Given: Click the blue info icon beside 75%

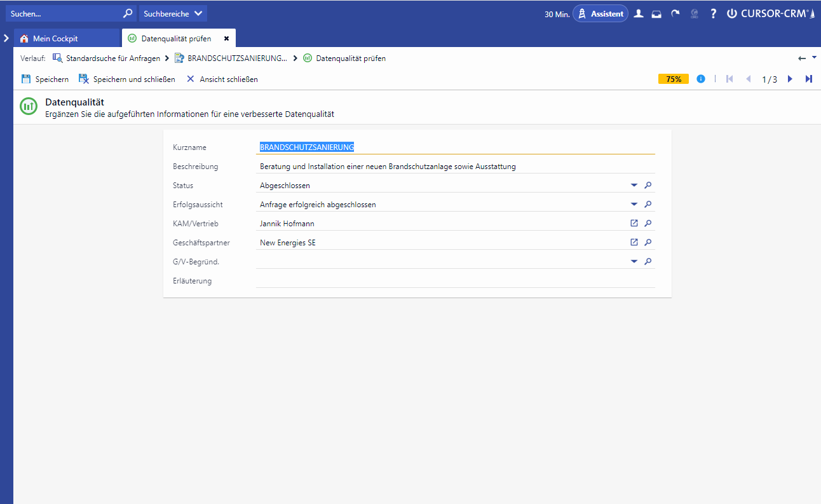Looking at the screenshot, I should [701, 79].
